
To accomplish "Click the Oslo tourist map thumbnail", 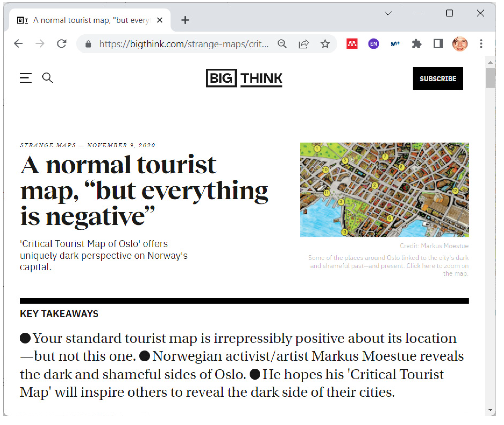I will coord(384,190).
